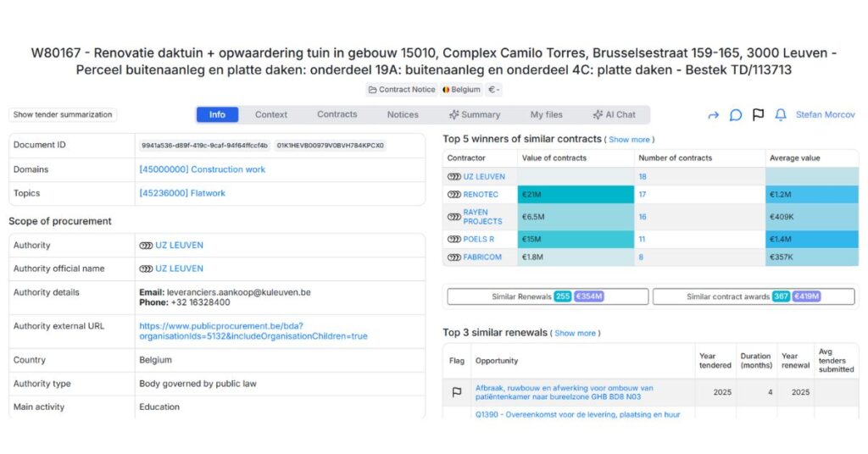The width and height of the screenshot is (868, 454).
Task: Click the entity icon beside POELS R
Action: click(x=454, y=240)
